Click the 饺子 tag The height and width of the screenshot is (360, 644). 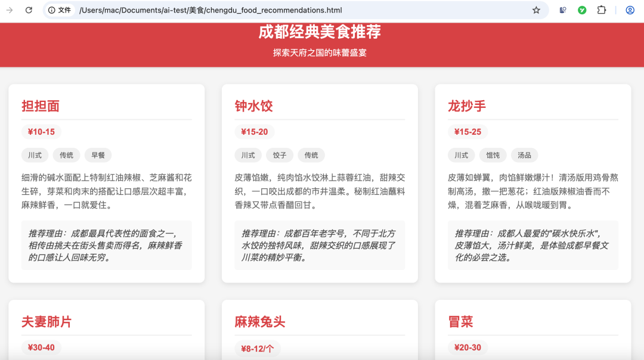coord(280,155)
